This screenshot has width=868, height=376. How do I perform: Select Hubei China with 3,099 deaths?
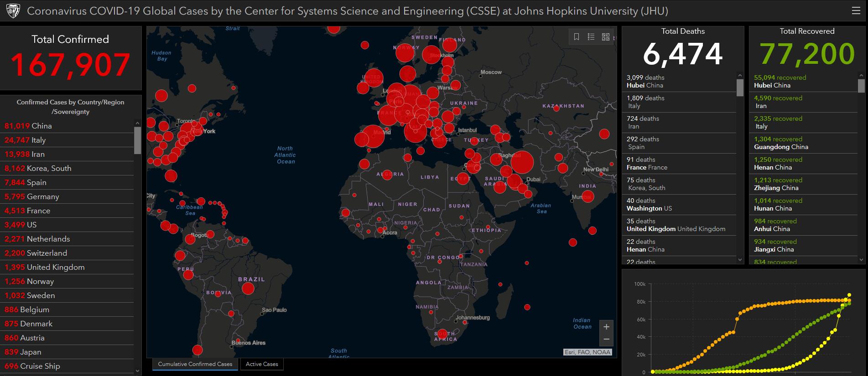tap(679, 82)
